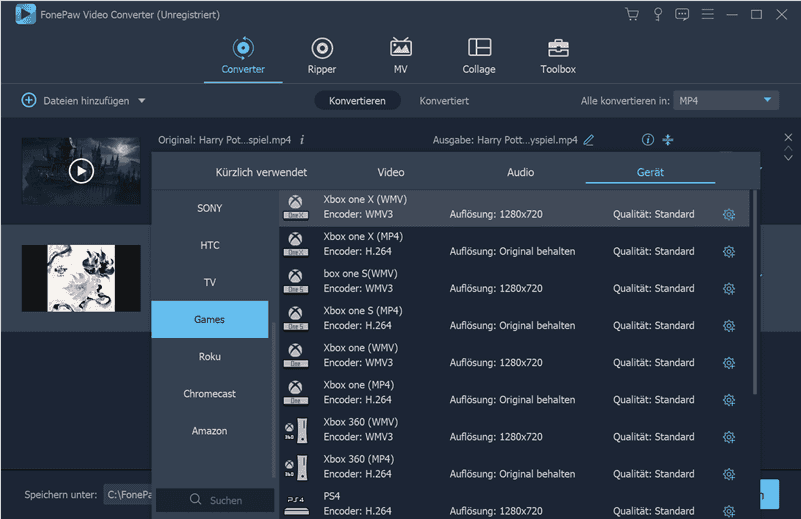Open settings gear for Xbox 360 (MP4)
Image resolution: width=801 pixels, height=519 pixels.
pos(728,474)
